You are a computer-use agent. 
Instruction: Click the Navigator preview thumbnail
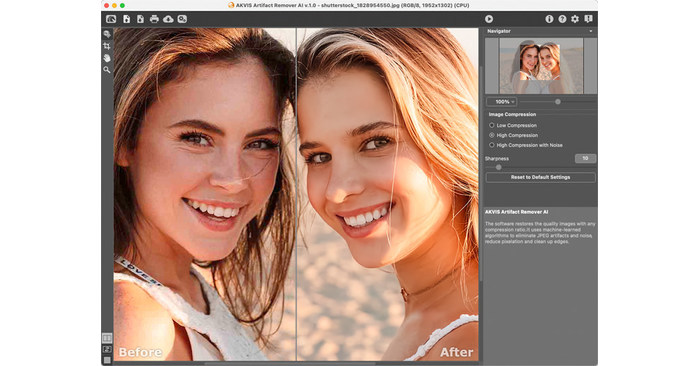pos(541,66)
